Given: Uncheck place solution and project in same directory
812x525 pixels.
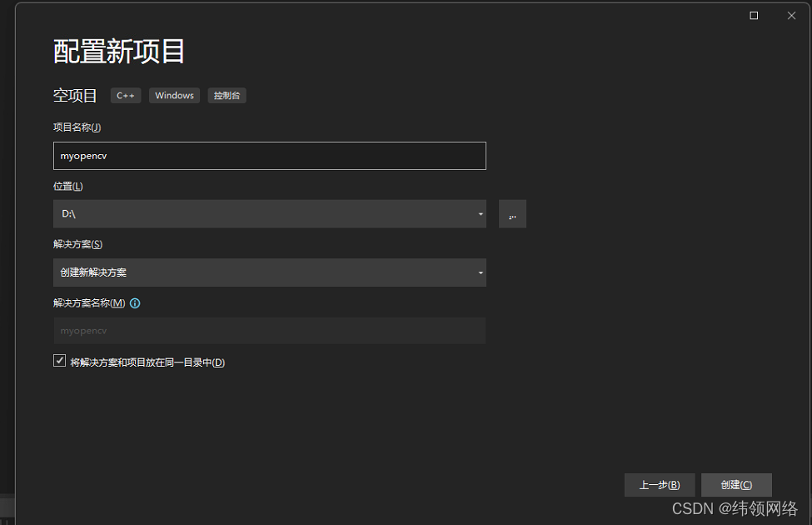Looking at the screenshot, I should 60,361.
